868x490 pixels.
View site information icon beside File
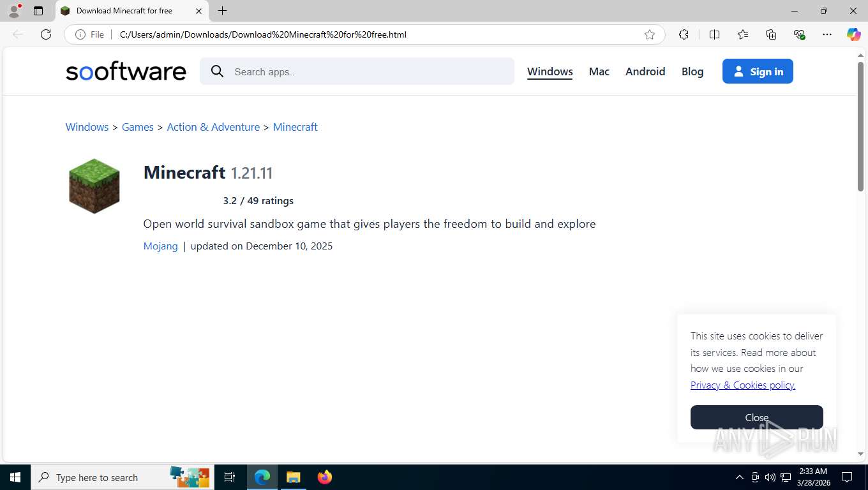click(80, 34)
